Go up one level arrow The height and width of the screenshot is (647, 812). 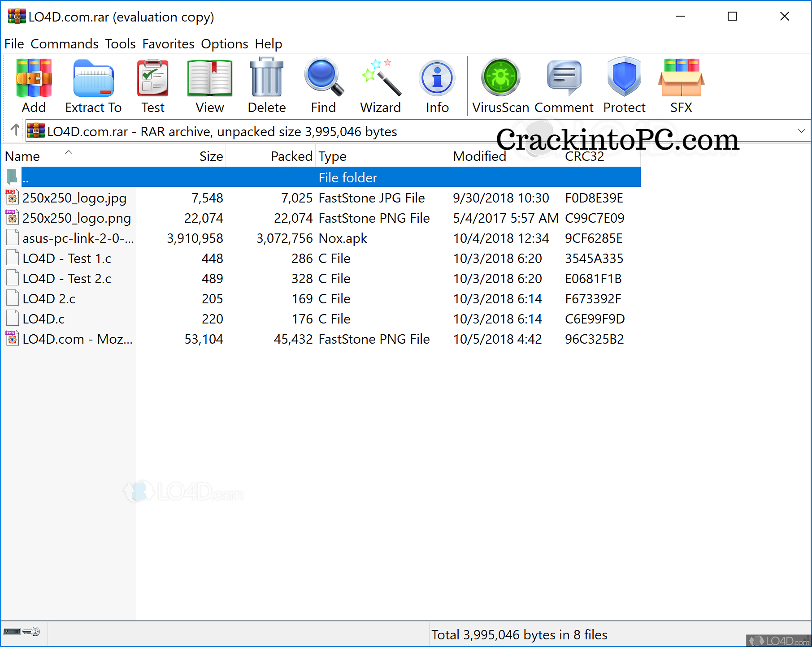15,130
